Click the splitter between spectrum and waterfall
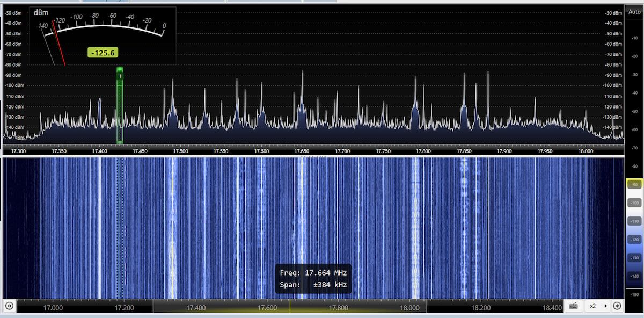644x318 pixels. point(322,156)
